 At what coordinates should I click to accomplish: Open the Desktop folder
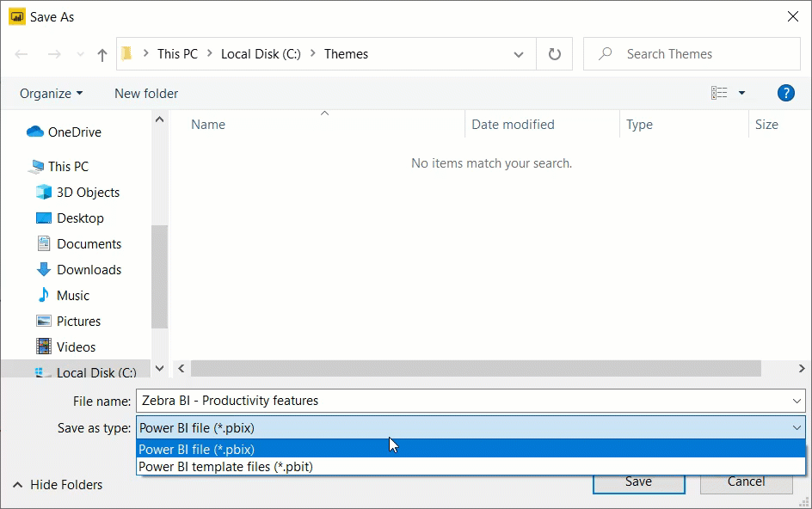[x=70, y=218]
